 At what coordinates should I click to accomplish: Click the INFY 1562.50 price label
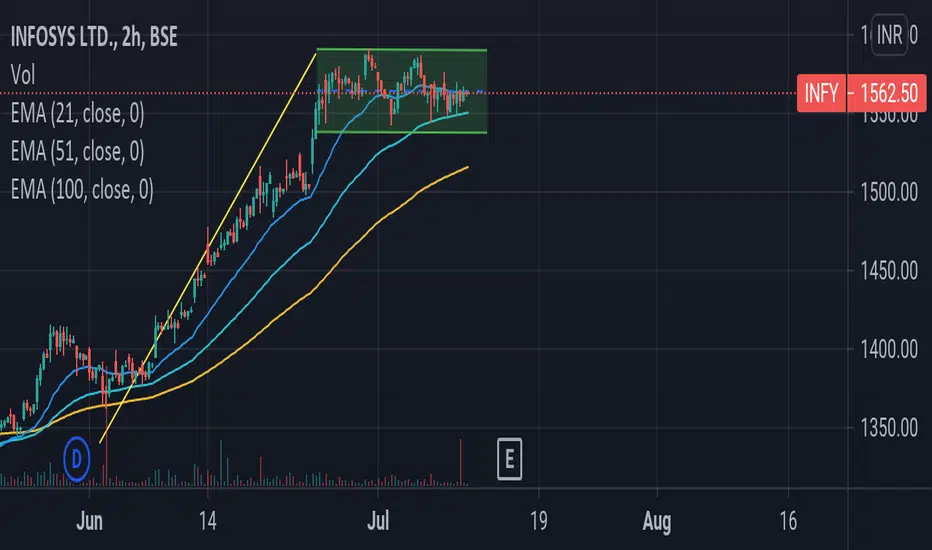click(x=861, y=93)
